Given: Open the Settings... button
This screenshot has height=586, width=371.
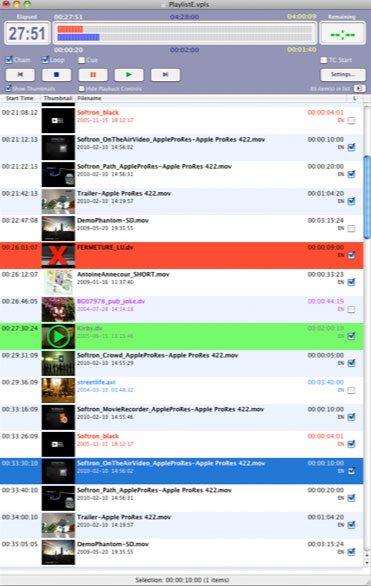Looking at the screenshot, I should coord(343,75).
